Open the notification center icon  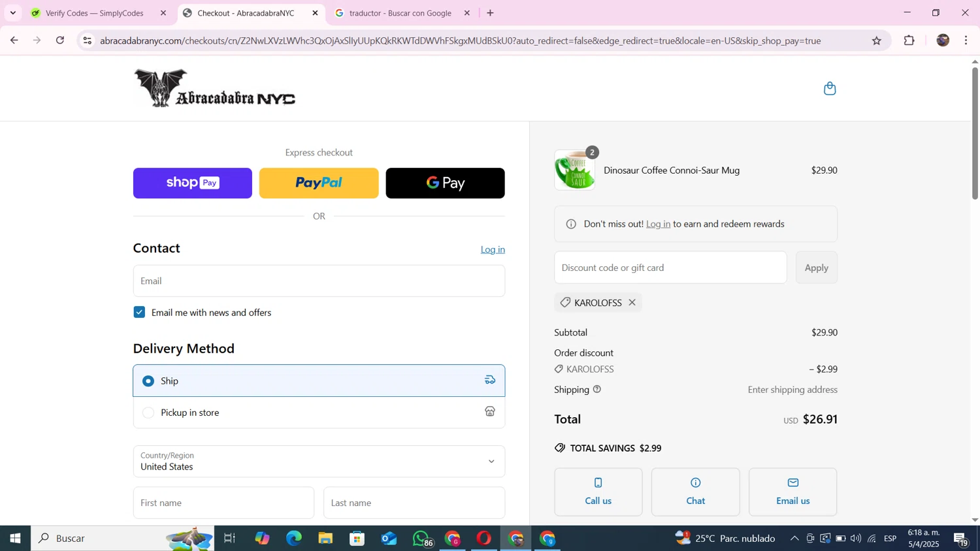coord(962,539)
